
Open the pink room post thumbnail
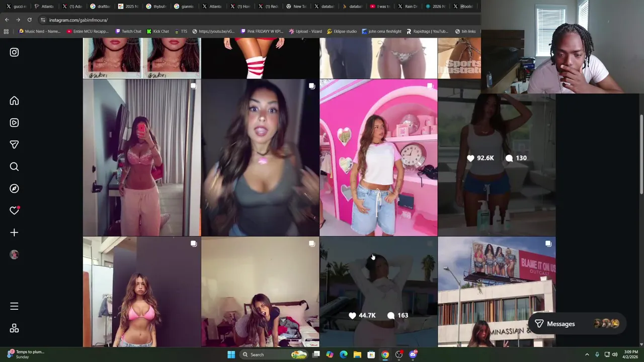[378, 157]
